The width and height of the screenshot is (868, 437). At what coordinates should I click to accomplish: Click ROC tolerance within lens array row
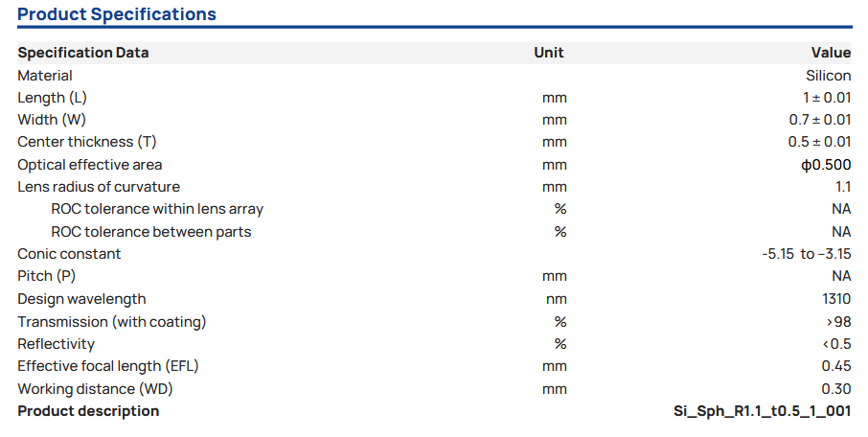pyautogui.click(x=157, y=209)
